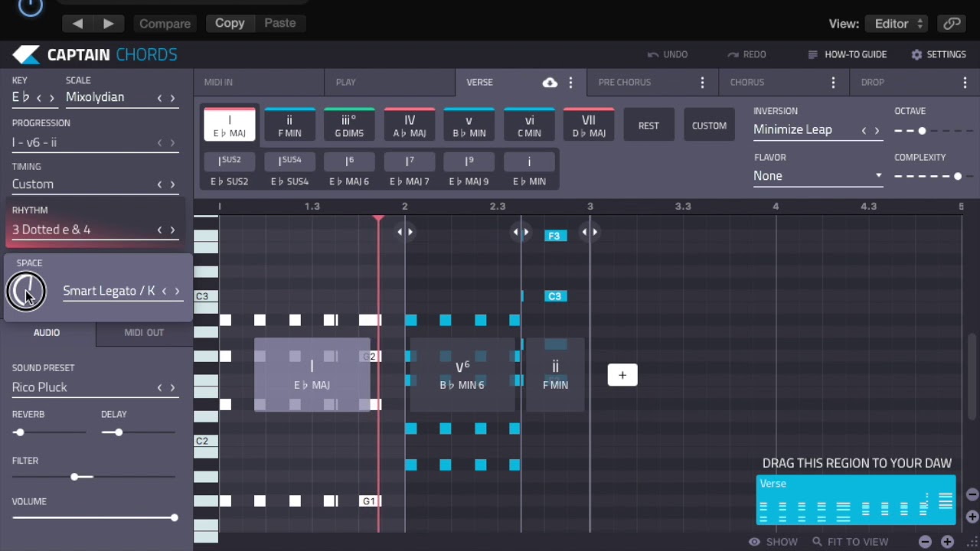The image size is (980, 551).
Task: Adjust the Reverb slider handle
Action: (x=19, y=432)
